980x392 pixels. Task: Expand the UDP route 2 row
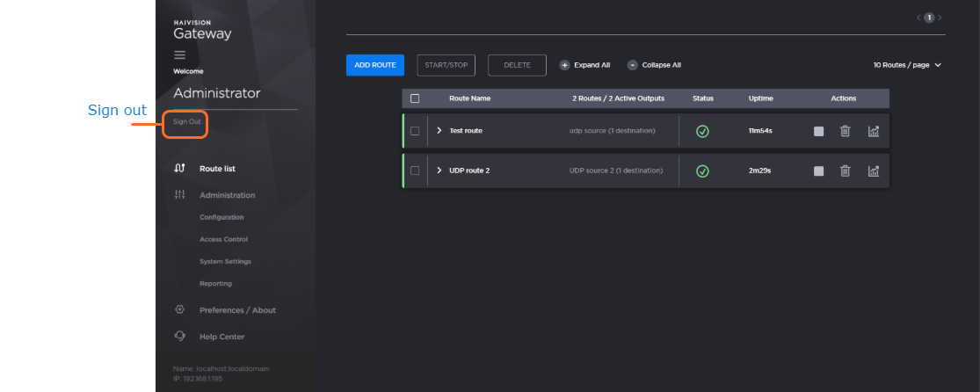[x=439, y=171]
